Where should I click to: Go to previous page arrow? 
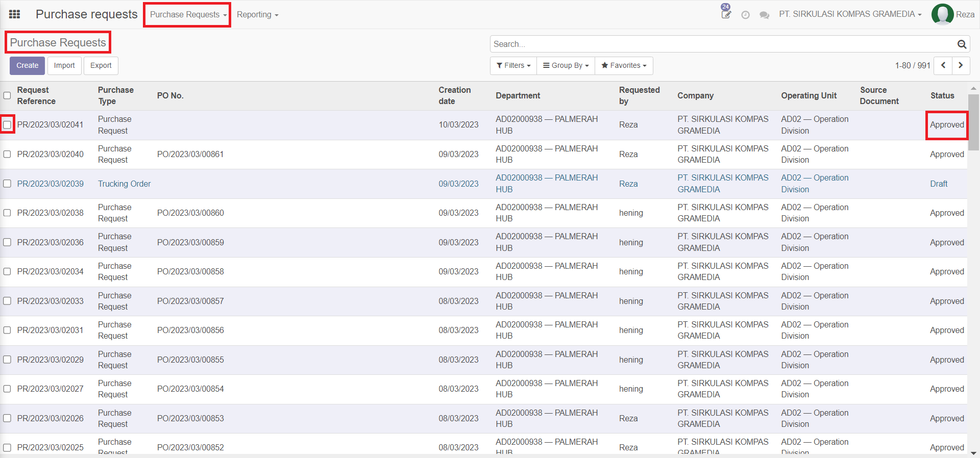[x=943, y=65]
